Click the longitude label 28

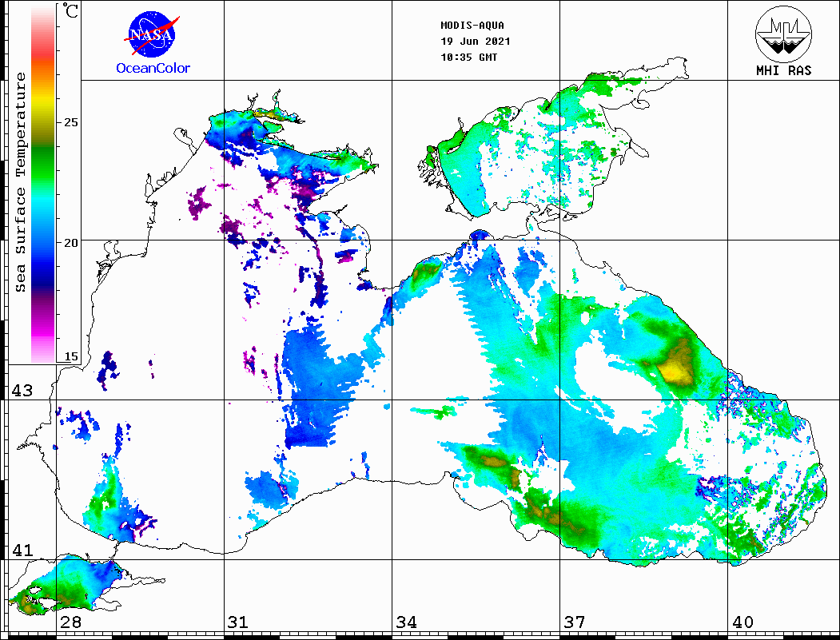pyautogui.click(x=70, y=622)
